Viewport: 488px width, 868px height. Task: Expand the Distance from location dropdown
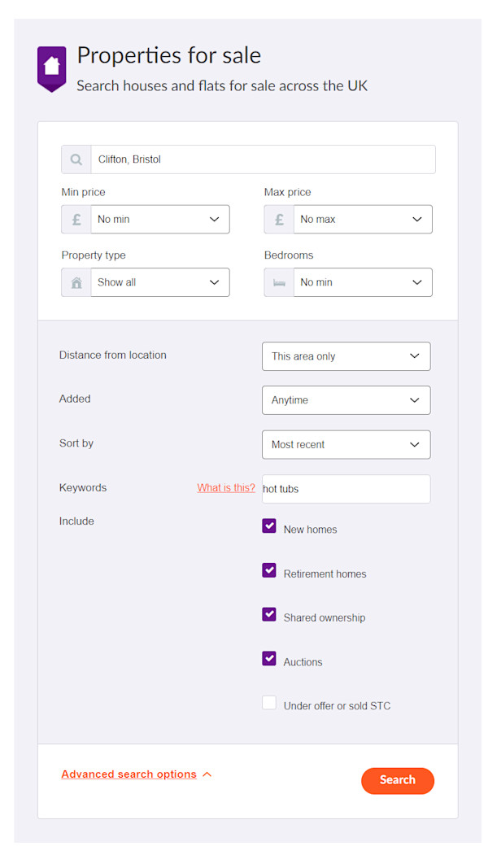346,356
